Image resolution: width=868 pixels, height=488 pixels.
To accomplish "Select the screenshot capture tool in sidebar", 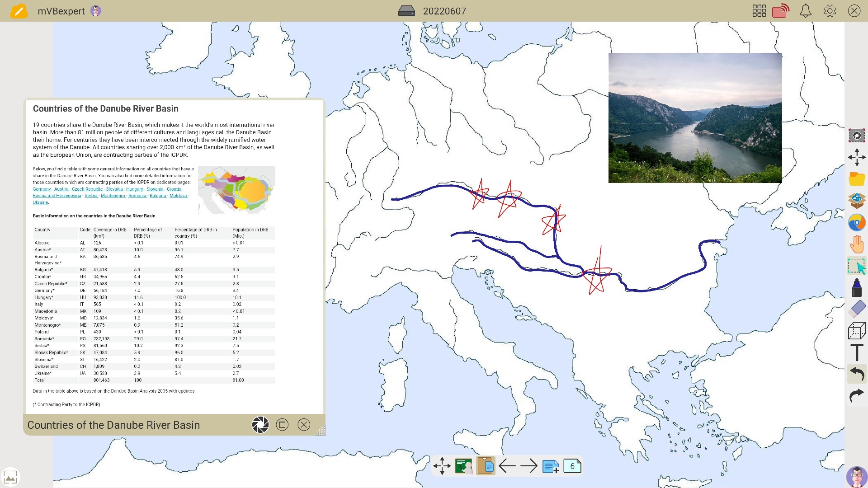I will coord(857,135).
